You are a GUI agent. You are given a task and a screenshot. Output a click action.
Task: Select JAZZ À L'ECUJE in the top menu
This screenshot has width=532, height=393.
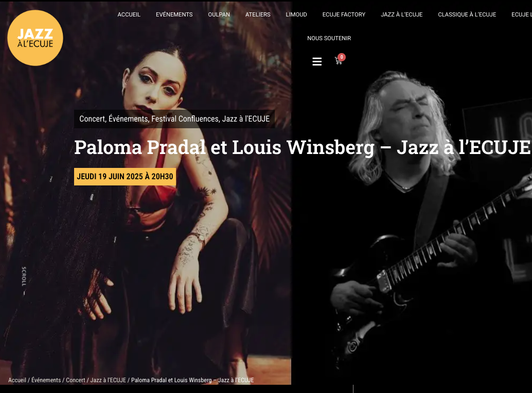pos(402,14)
